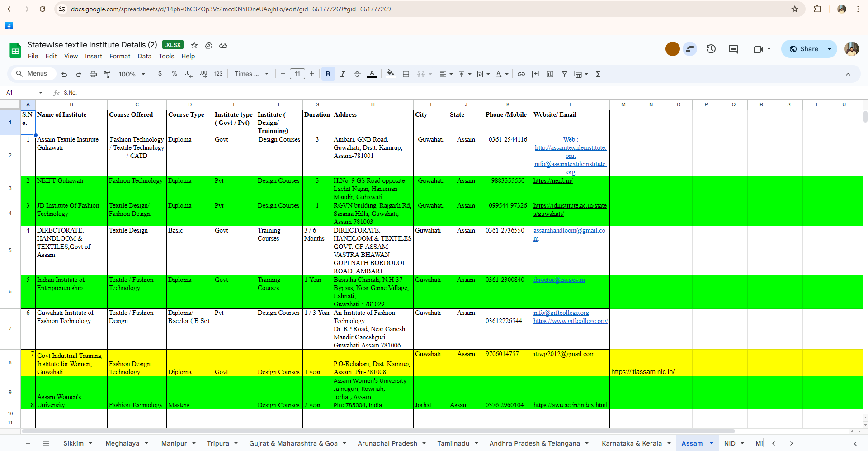The image size is (868, 451).
Task: Toggle bold formatting
Action: click(328, 74)
